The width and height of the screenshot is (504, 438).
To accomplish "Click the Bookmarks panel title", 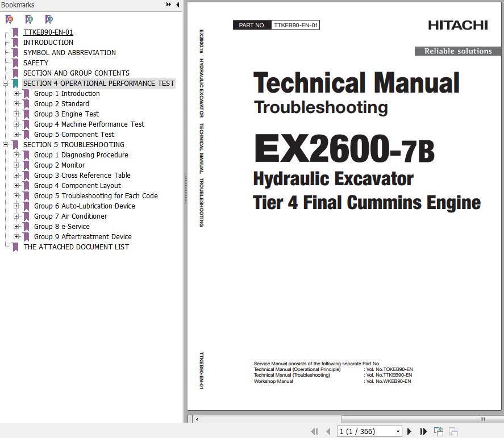I will [18, 5].
